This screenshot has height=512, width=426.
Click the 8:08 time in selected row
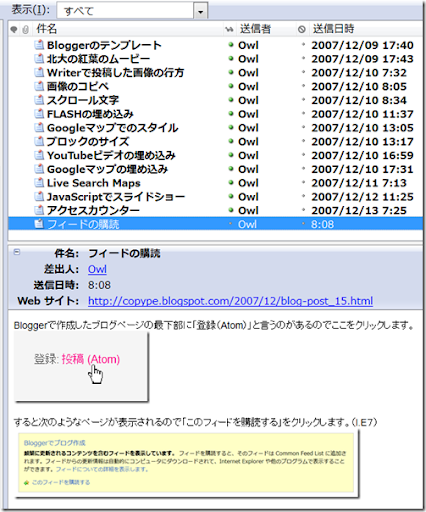(322, 224)
